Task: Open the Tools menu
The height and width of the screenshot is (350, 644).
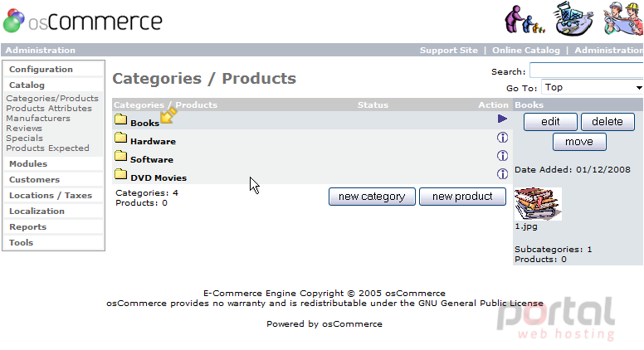Action: (21, 242)
